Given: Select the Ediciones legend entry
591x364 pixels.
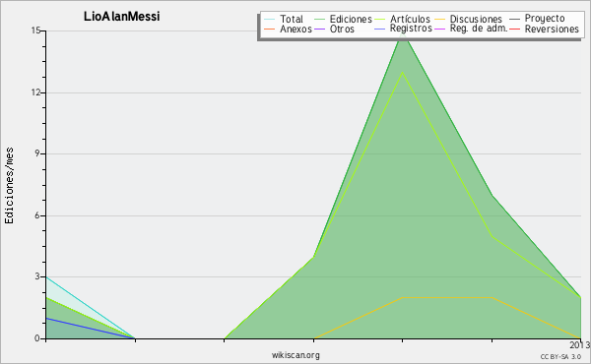Looking at the screenshot, I should point(343,19).
